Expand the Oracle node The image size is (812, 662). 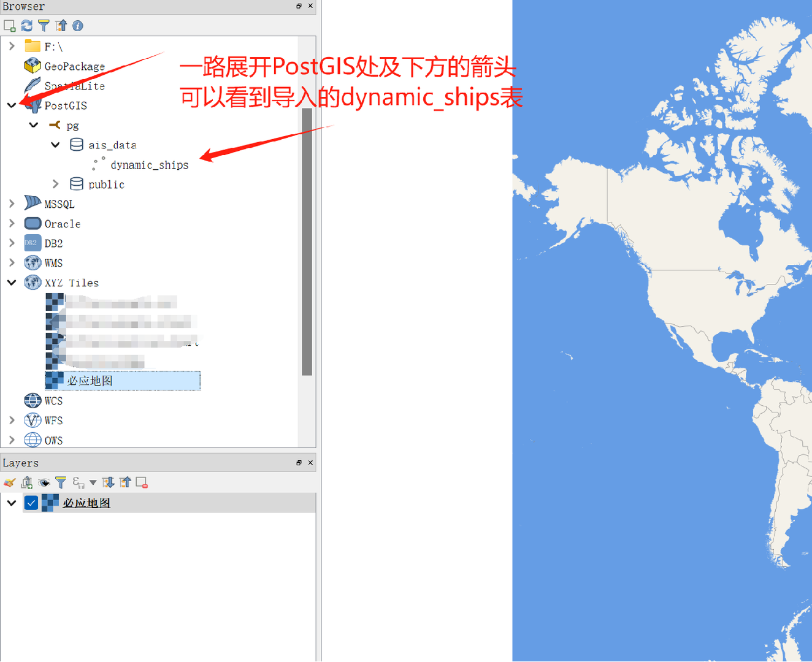coord(12,224)
